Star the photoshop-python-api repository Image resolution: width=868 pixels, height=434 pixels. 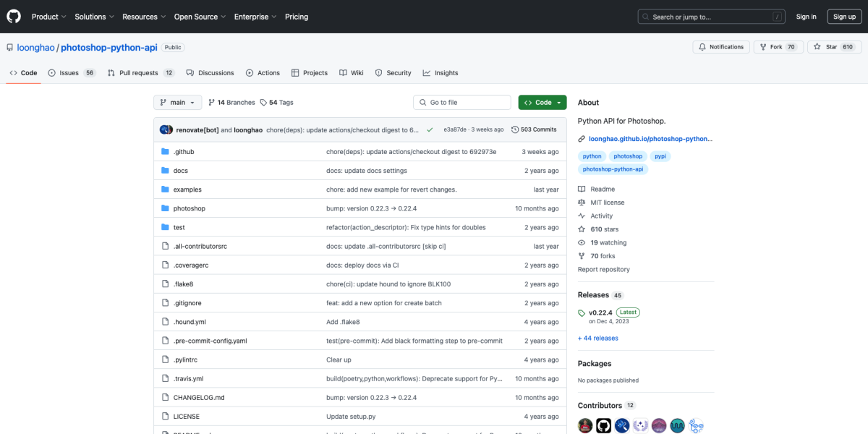coord(826,47)
